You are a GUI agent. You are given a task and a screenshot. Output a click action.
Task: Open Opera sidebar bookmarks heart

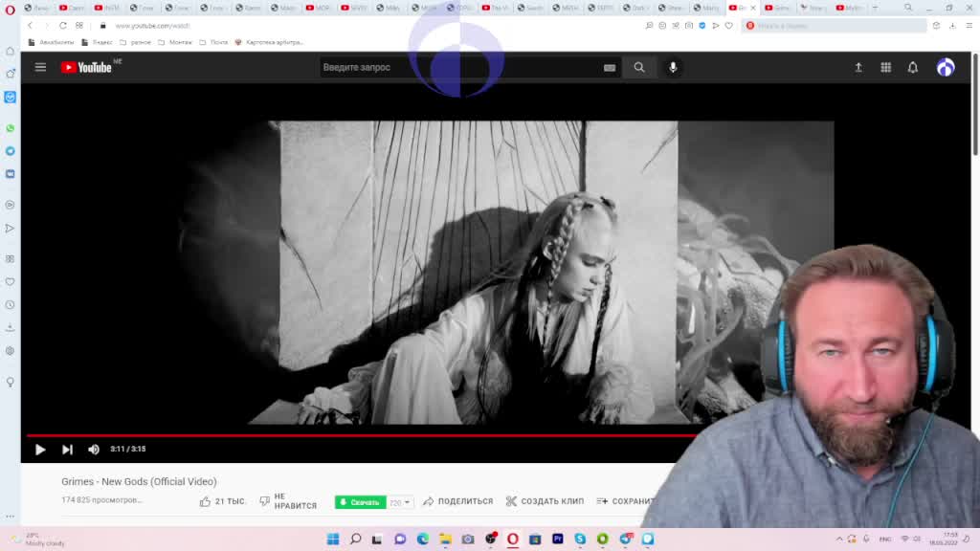[10, 282]
